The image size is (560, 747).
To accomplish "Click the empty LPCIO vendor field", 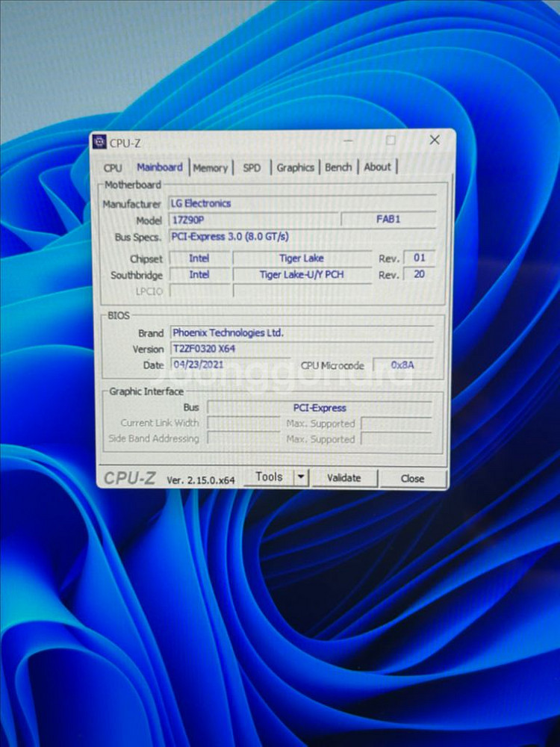I will tap(199, 291).
